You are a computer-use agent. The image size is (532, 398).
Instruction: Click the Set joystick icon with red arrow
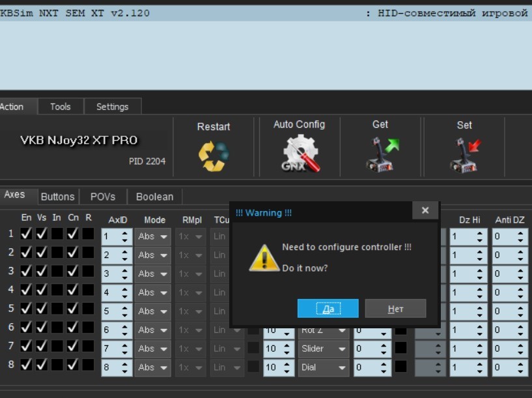(465, 155)
